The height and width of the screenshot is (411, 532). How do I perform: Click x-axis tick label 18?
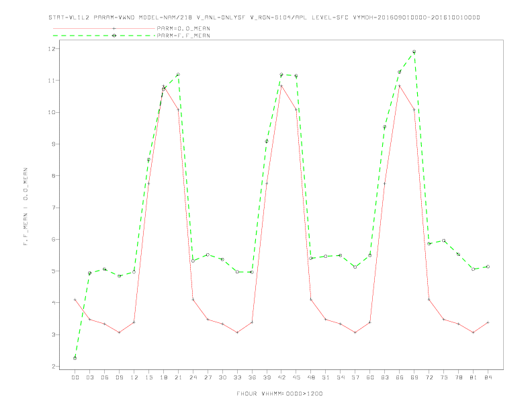[163, 377]
